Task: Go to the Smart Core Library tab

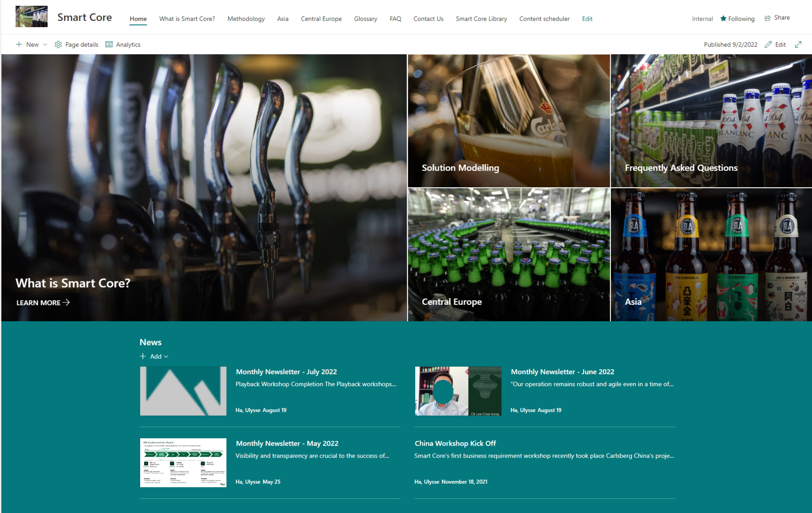Action: [481, 19]
